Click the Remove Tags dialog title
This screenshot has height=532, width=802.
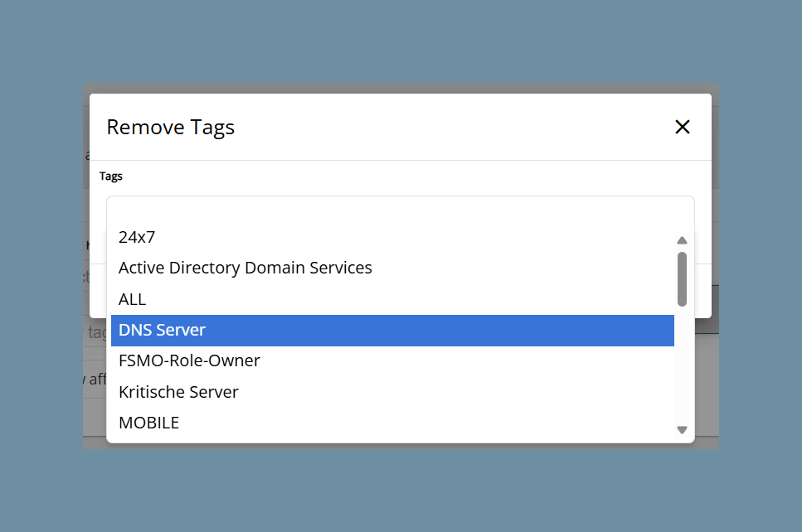[x=170, y=128]
